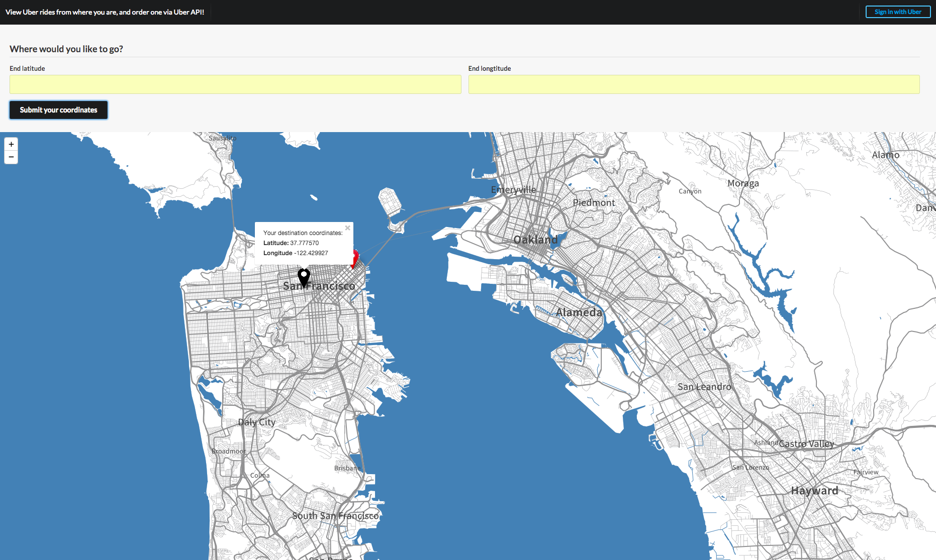The width and height of the screenshot is (936, 560).
Task: Submit your coordinates
Action: 58,110
